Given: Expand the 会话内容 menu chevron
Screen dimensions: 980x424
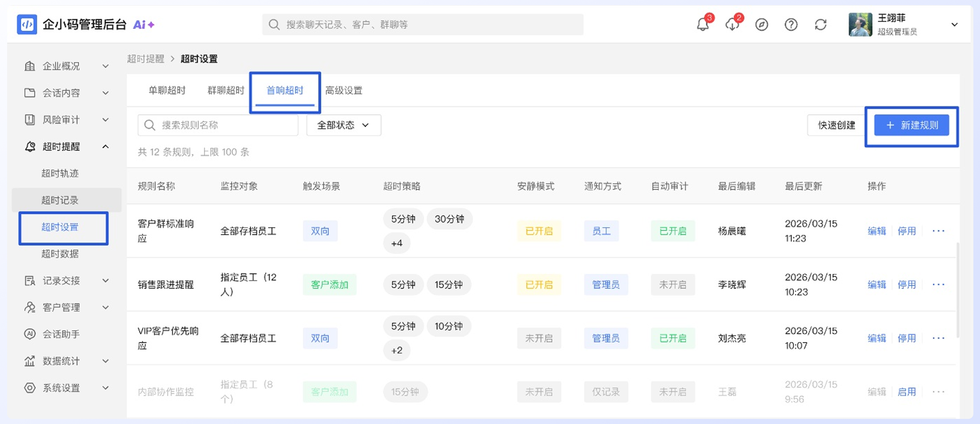Looking at the screenshot, I should click(x=105, y=93).
